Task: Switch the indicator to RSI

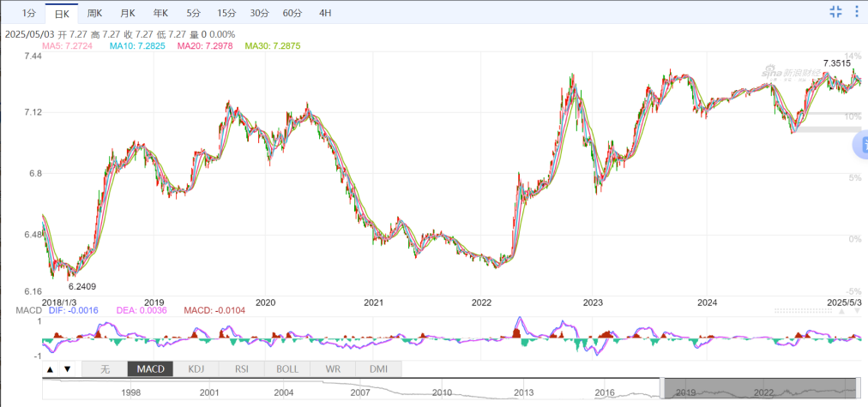Action: 242,369
